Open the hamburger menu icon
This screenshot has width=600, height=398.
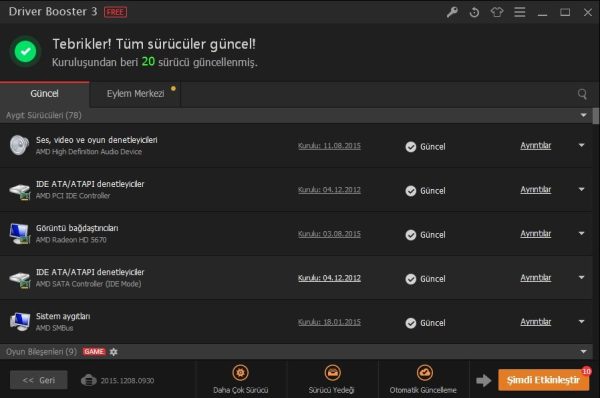tap(520, 12)
